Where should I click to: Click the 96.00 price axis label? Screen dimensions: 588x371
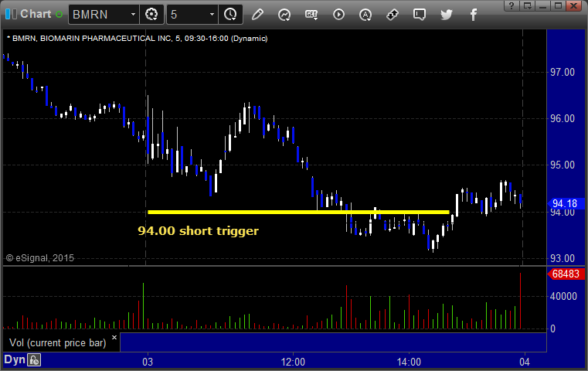point(563,118)
